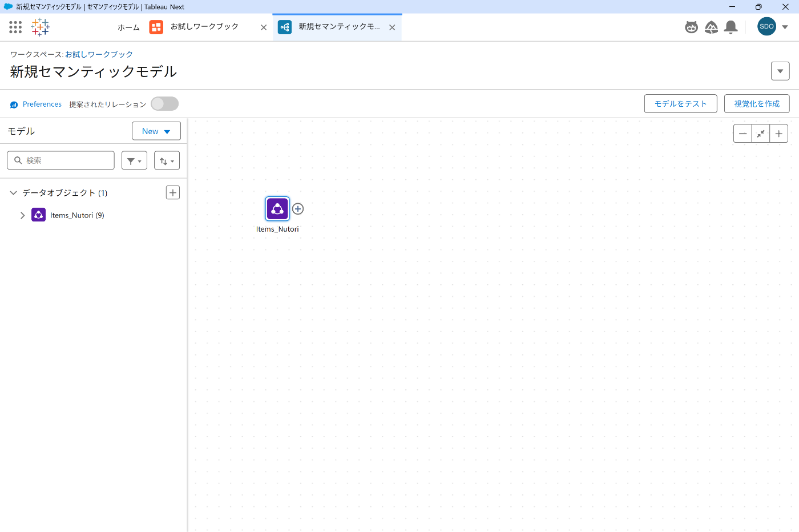Click the Tableau logo icon
Viewport: 799px width, 532px height.
[40, 27]
